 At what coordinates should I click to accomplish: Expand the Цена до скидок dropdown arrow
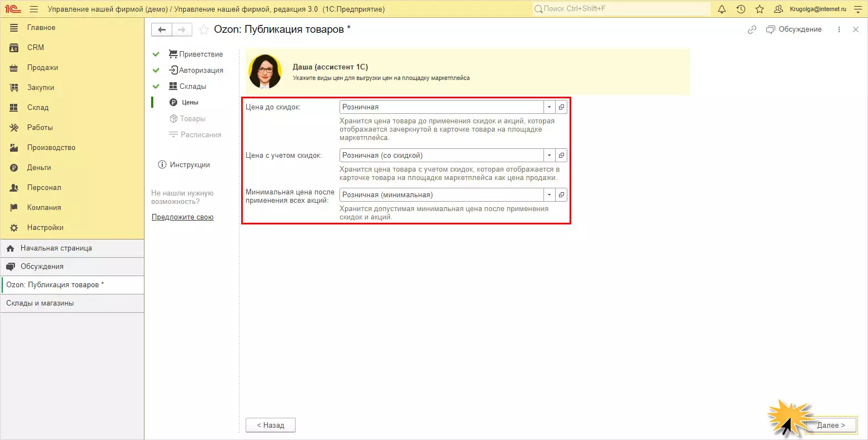[549, 107]
